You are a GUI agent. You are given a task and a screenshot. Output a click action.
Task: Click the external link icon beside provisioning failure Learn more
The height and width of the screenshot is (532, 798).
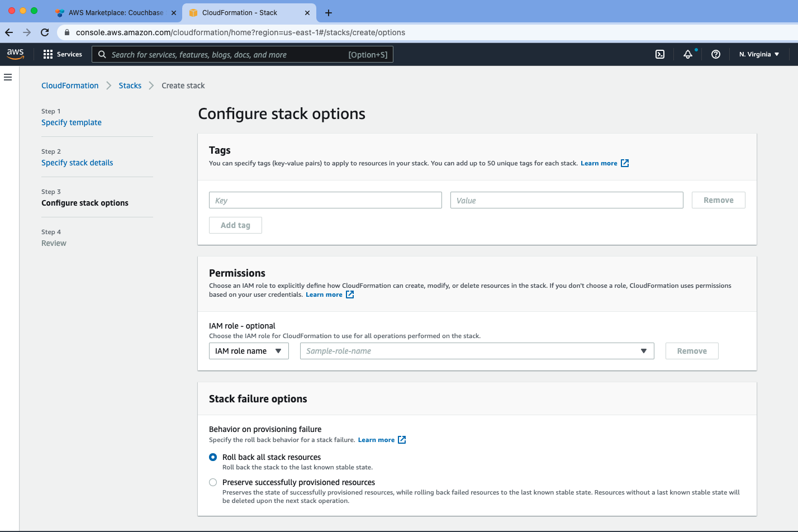click(x=402, y=440)
